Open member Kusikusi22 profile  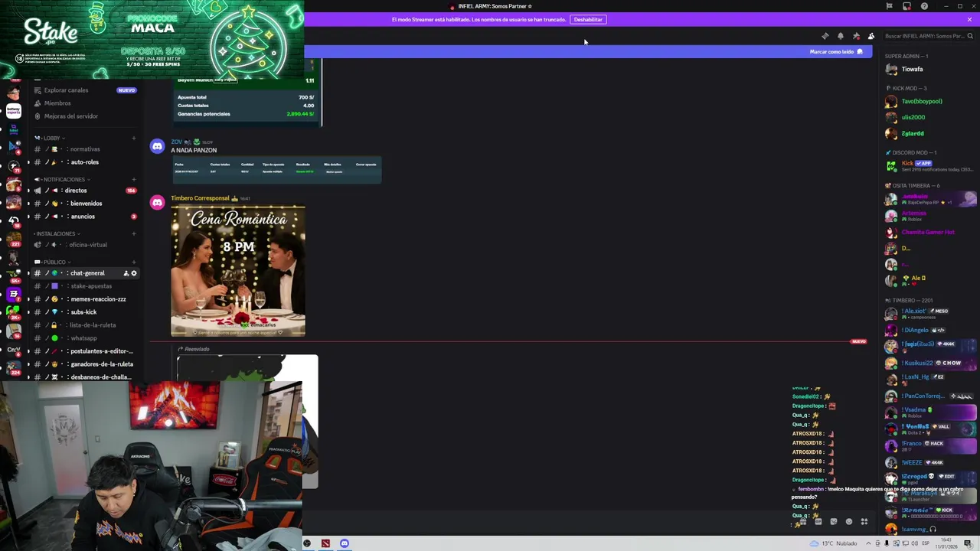pos(930,363)
